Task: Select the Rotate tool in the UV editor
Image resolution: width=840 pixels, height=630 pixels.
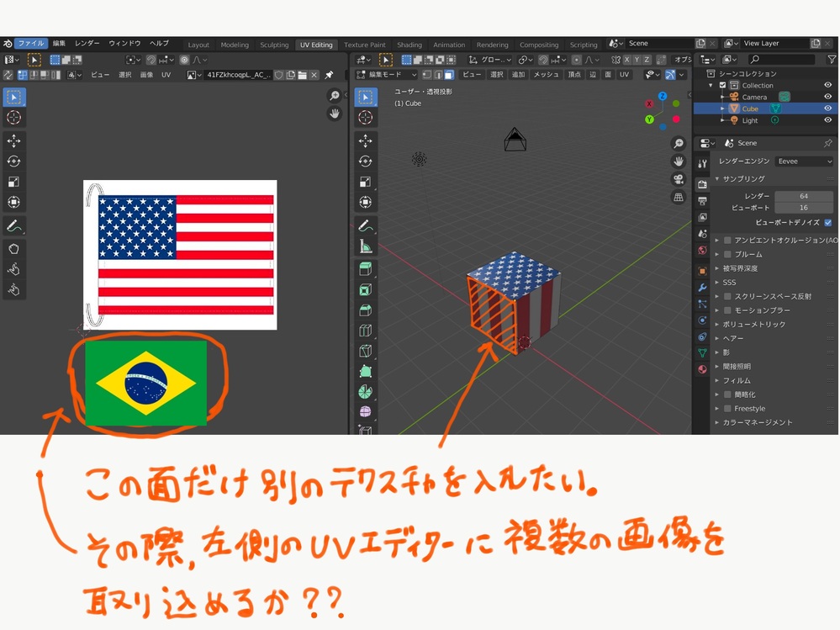Action: (14, 161)
